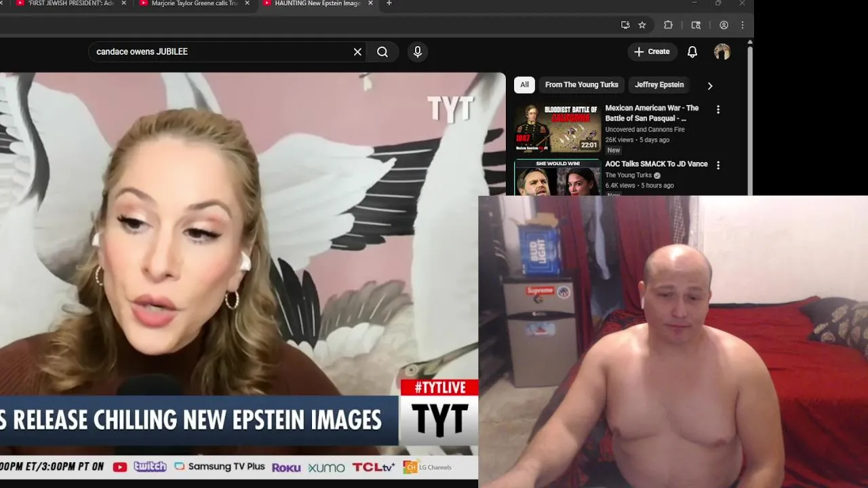The image size is (868, 488).
Task: Select the All filter chip
Action: click(x=524, y=85)
